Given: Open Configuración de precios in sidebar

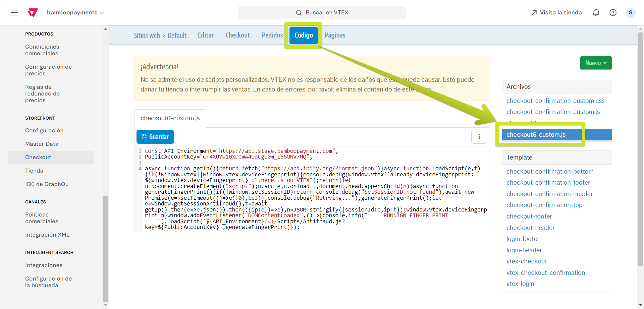Looking at the screenshot, I should coord(49,70).
